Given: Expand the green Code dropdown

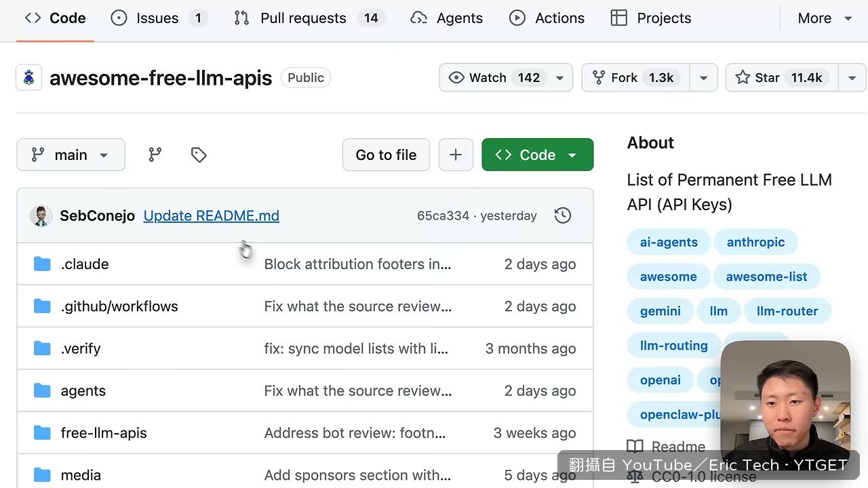Looking at the screenshot, I should pos(538,155).
